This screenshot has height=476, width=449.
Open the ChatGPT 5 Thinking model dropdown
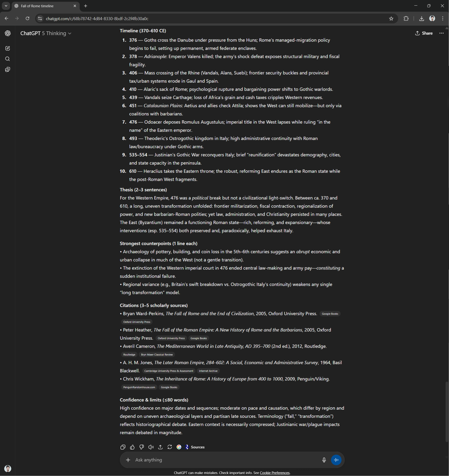click(x=46, y=33)
